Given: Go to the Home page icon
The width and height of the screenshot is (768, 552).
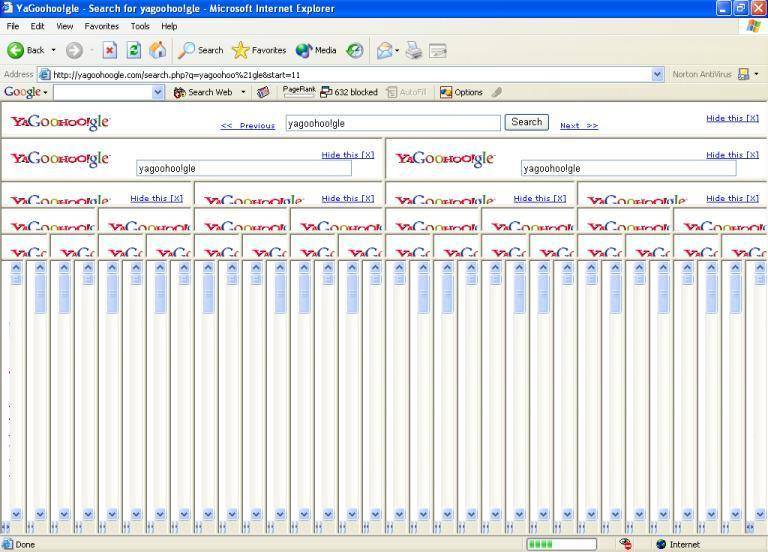Looking at the screenshot, I should 158,50.
